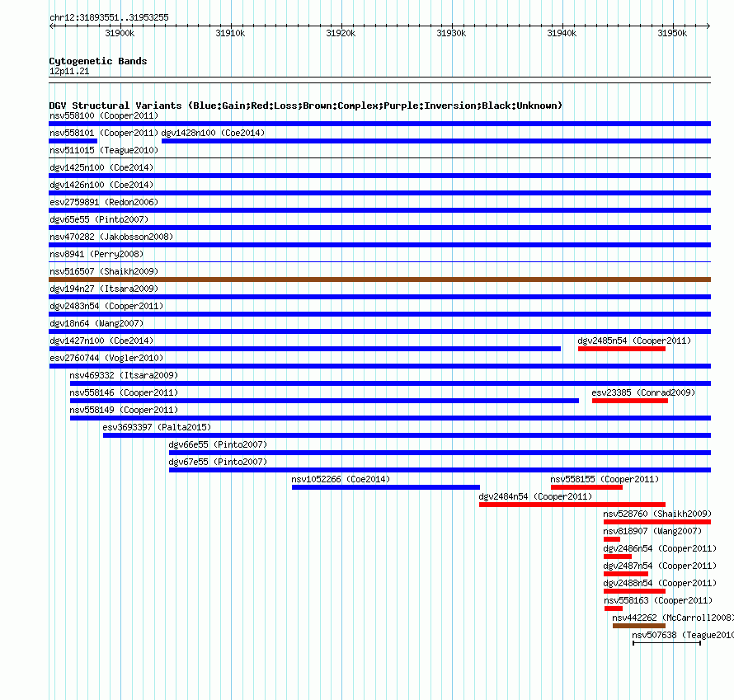Open the dgv65e55 (Pinto2007) label
The width and height of the screenshot is (734, 700).
click(99, 219)
